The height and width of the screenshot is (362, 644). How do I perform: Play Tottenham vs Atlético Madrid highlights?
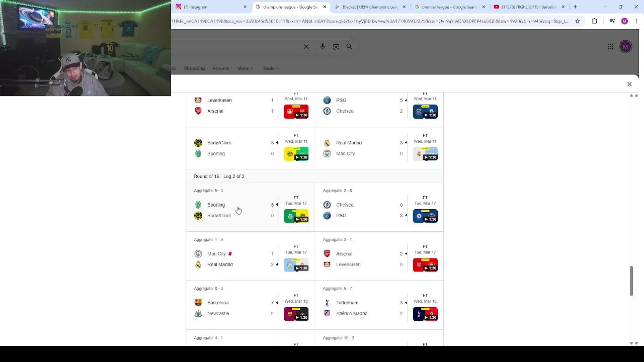click(425, 314)
